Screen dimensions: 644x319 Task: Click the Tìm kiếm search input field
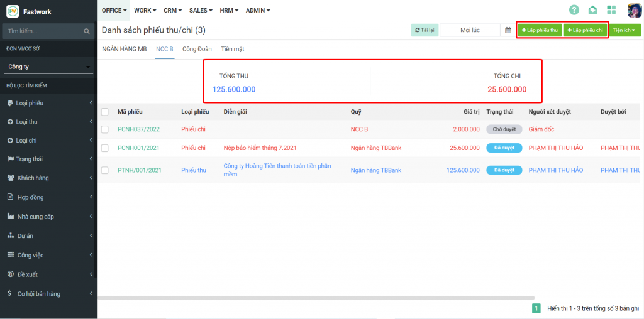click(42, 31)
